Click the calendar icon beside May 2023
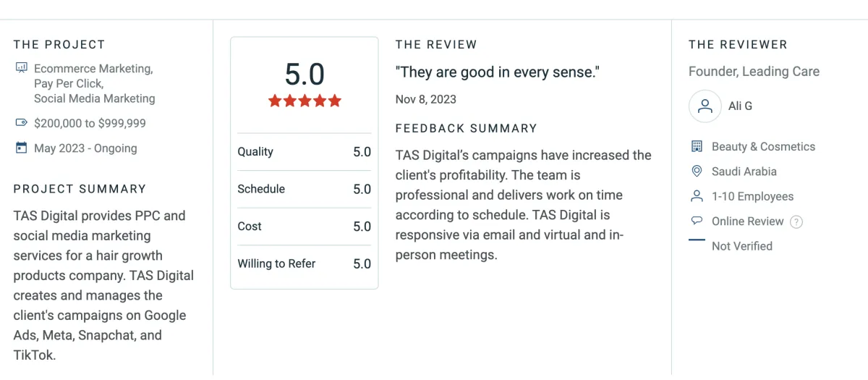Image resolution: width=868 pixels, height=380 pixels. [21, 148]
